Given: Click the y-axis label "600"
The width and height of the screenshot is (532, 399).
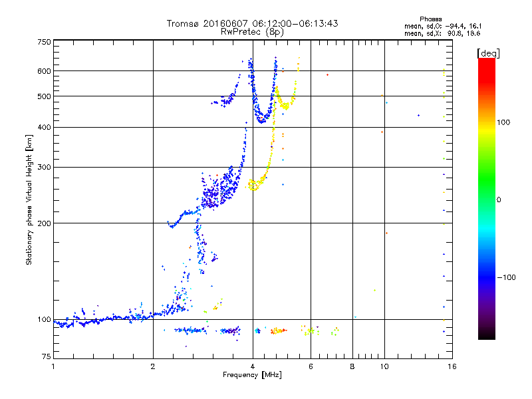Looking at the screenshot, I should (44, 71).
